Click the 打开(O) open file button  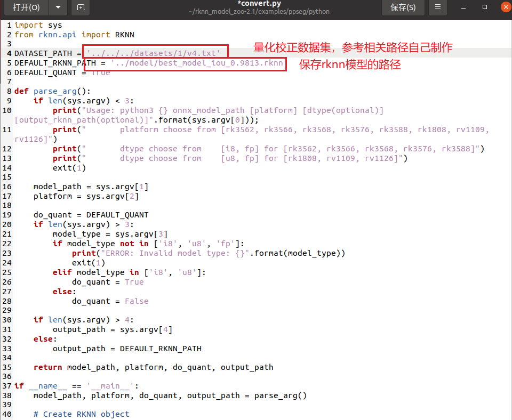pyautogui.click(x=26, y=7)
